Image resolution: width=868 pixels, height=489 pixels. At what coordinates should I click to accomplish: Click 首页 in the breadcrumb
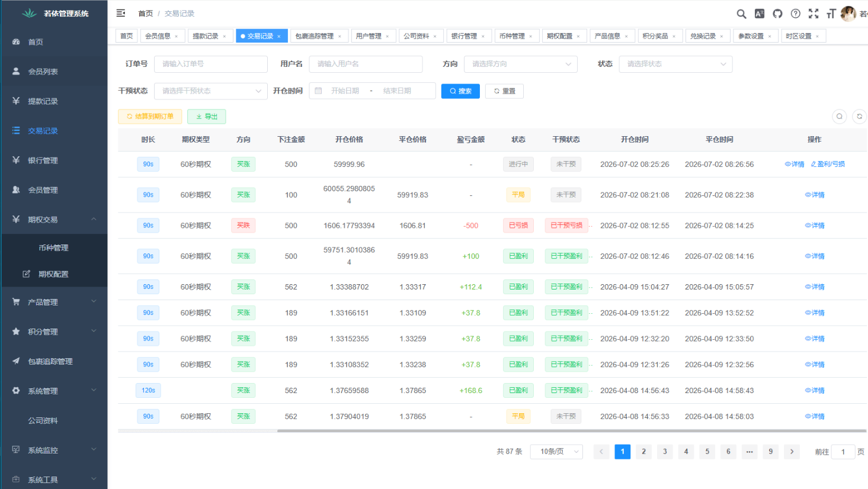pos(146,14)
